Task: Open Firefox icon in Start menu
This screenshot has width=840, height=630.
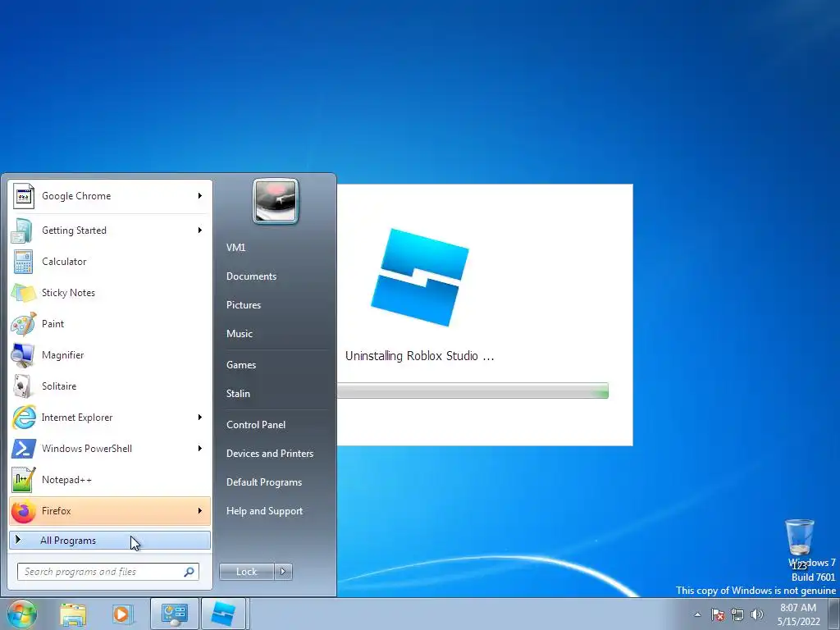Action: 24,510
